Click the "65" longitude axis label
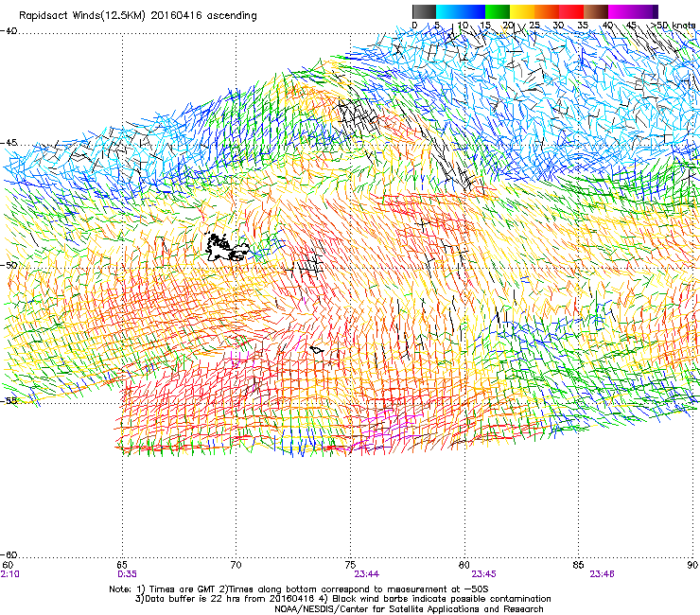Viewport: 700px width, 615px height. 122,565
